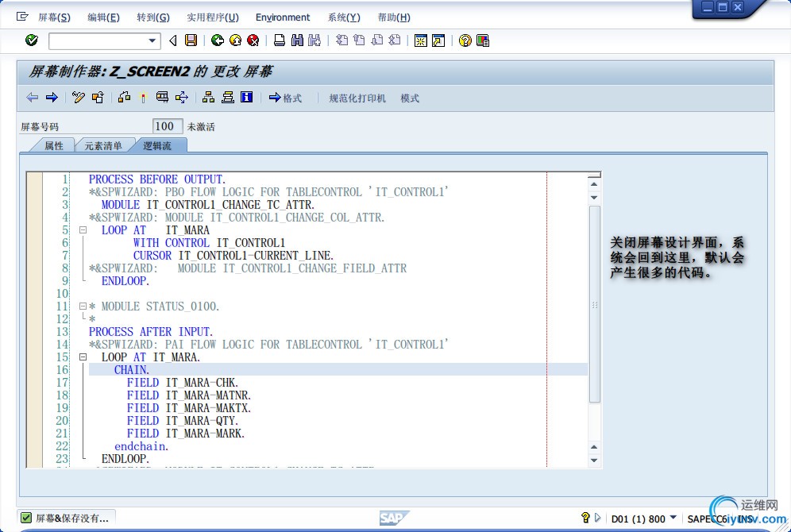This screenshot has width=791, height=532.
Task: Click the yellow Help question mark icon
Action: tap(465, 40)
